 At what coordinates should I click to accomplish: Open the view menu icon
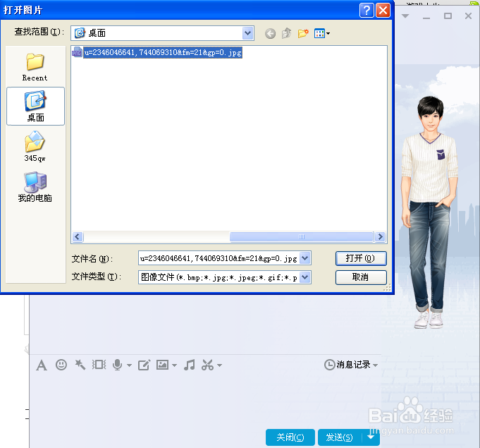point(321,33)
